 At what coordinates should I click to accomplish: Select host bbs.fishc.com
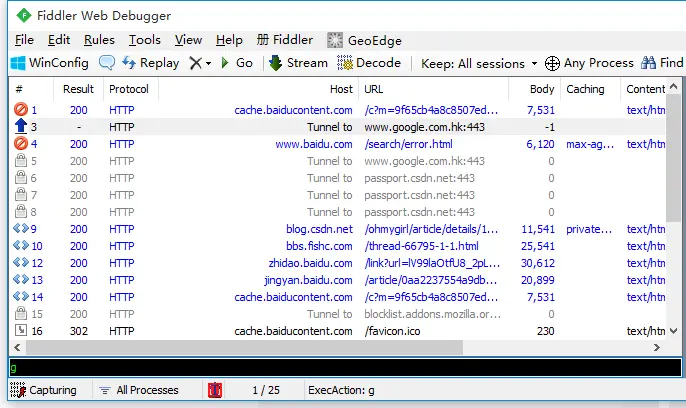click(319, 246)
